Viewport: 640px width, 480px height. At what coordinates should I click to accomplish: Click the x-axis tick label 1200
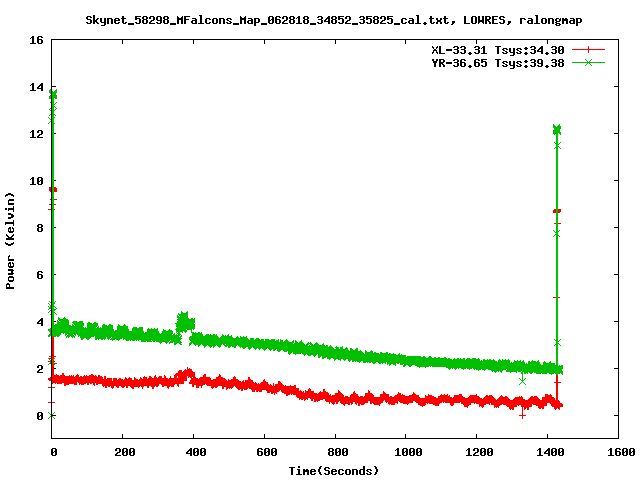pyautogui.click(x=479, y=452)
